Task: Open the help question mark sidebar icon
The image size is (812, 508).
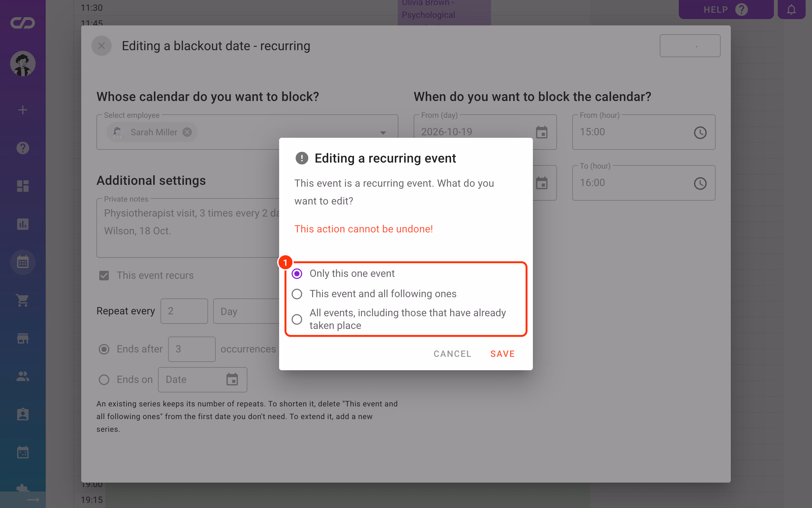Action: (23, 148)
